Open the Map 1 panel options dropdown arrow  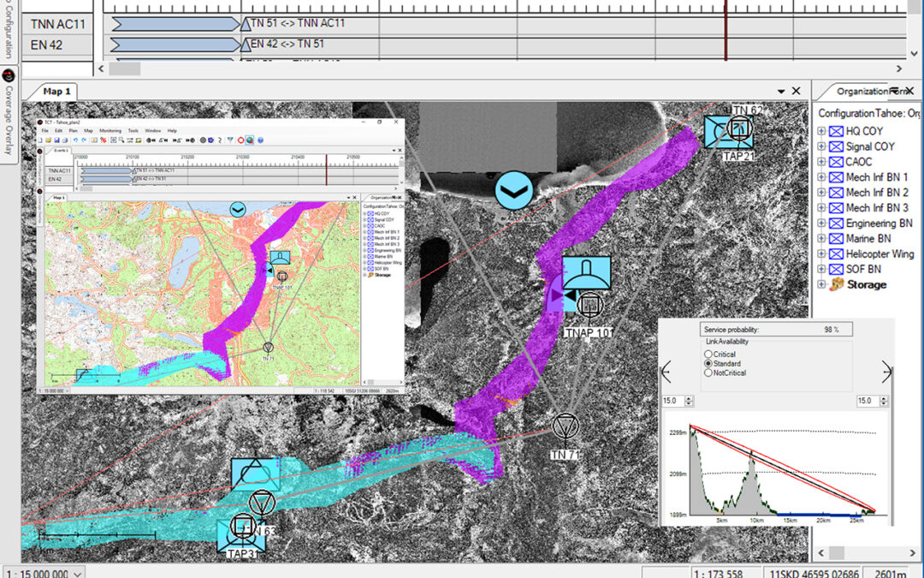(x=781, y=92)
